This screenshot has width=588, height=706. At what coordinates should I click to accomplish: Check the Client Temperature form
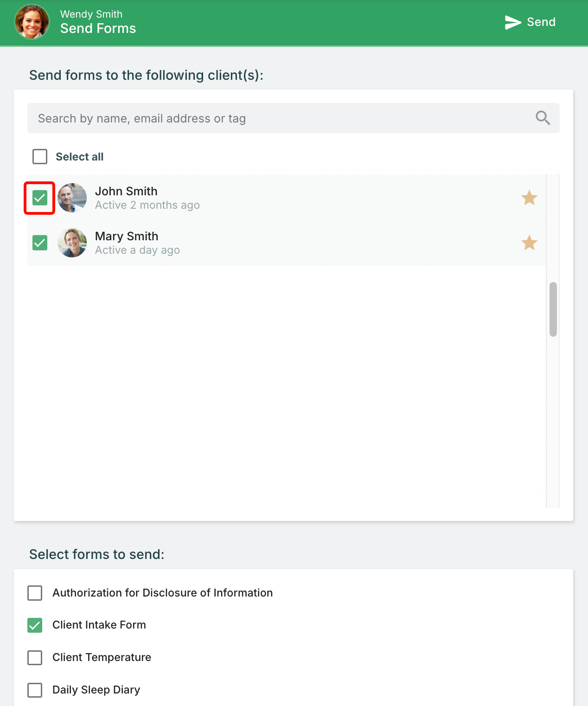tap(35, 658)
